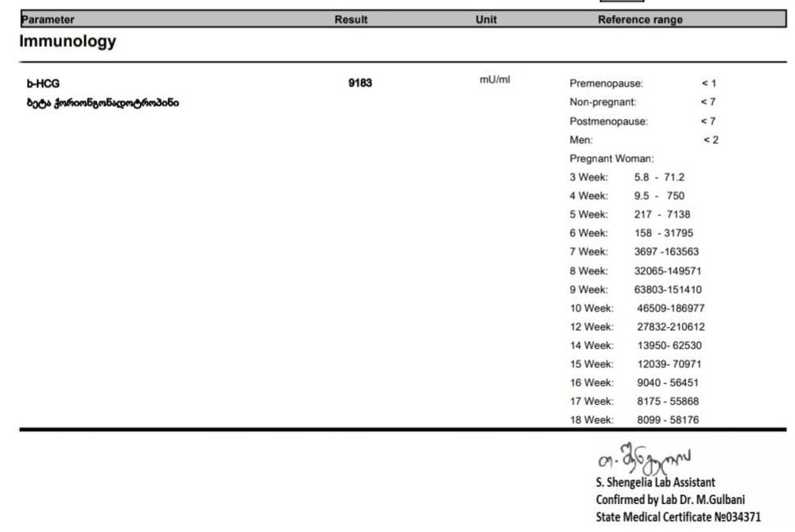
Task: Click the Parameter column header
Action: click(x=48, y=20)
